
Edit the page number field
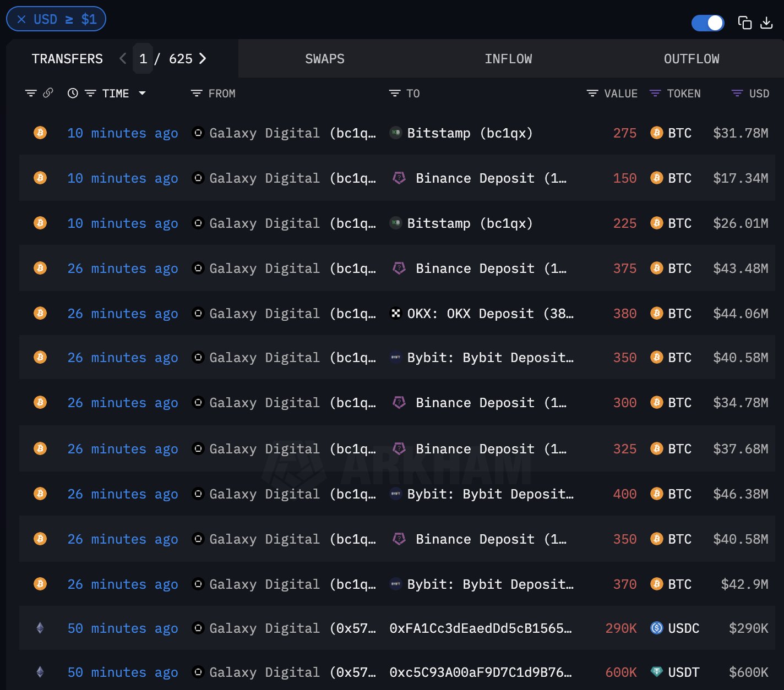pos(143,58)
